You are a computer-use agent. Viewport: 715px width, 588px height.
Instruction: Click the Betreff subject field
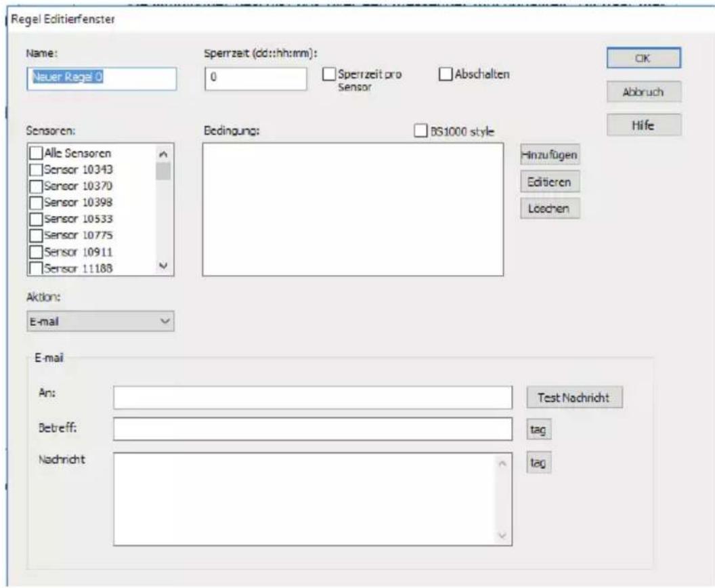[313, 429]
